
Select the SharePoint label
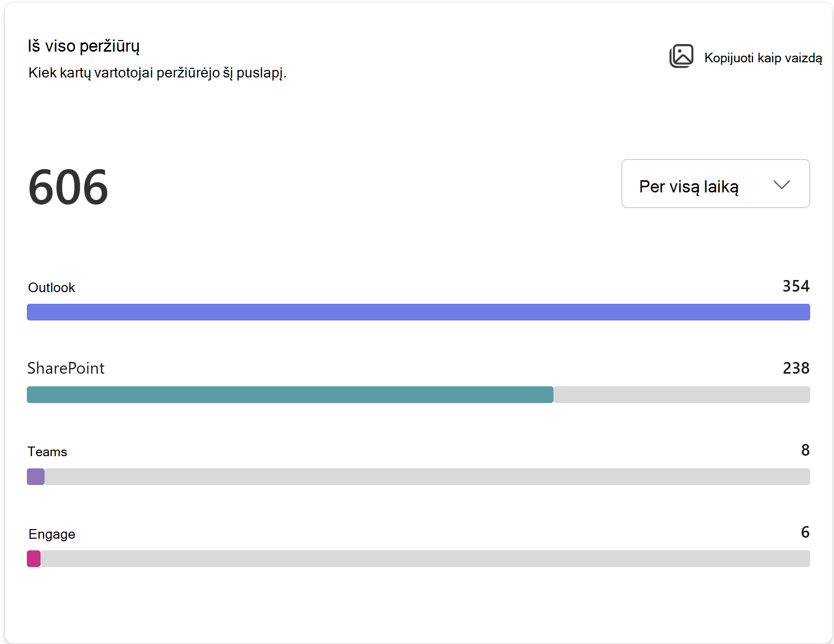click(x=66, y=368)
